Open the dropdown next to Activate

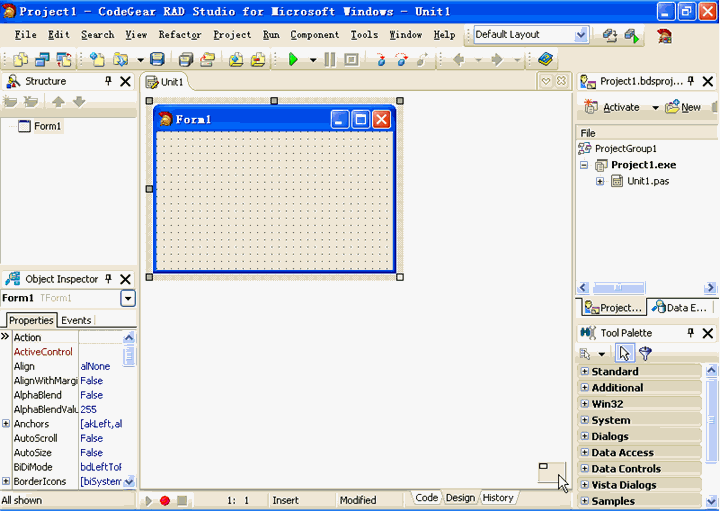click(x=655, y=108)
